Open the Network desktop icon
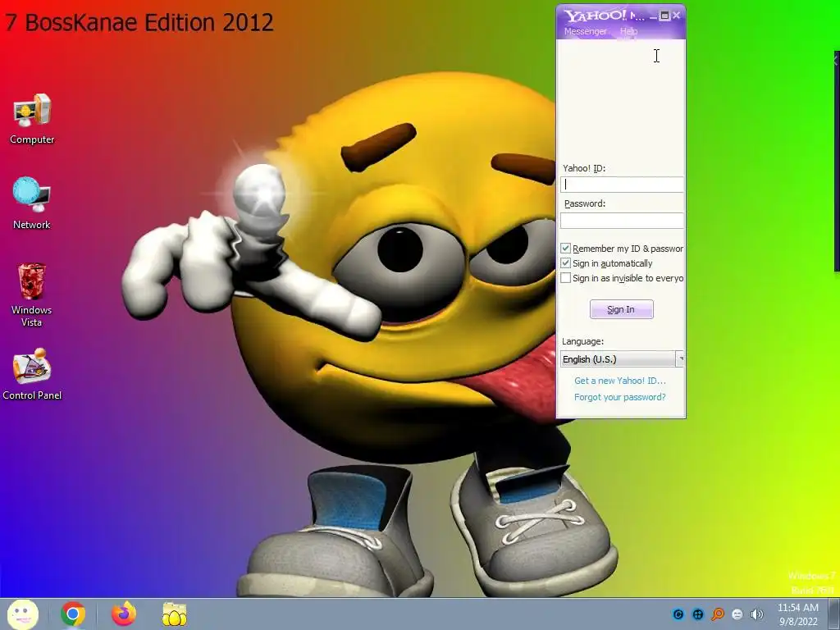The width and height of the screenshot is (840, 630). 32,203
